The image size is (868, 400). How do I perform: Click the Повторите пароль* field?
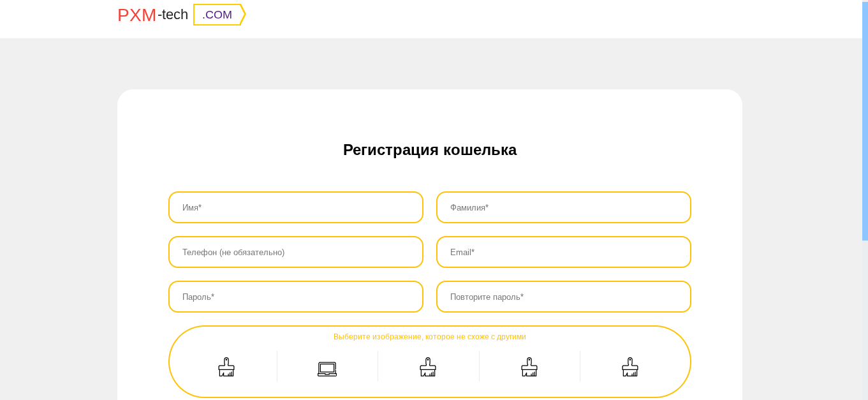[x=564, y=297]
